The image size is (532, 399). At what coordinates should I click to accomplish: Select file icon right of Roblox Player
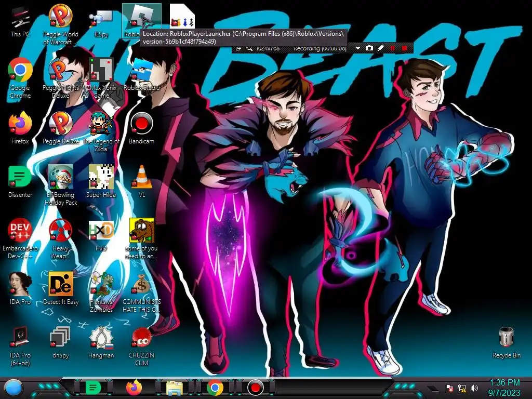(x=182, y=16)
